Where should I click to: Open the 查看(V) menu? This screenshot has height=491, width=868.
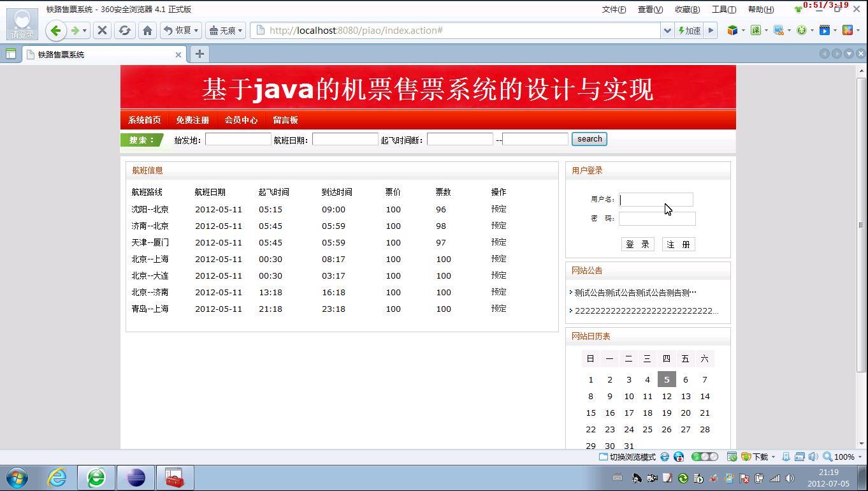[x=650, y=10]
